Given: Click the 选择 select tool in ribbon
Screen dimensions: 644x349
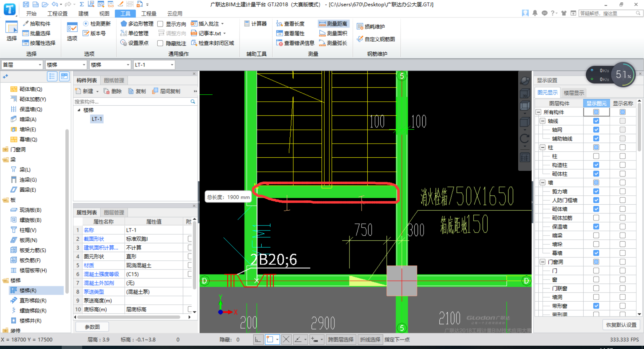Looking at the screenshot, I should pos(11,31).
